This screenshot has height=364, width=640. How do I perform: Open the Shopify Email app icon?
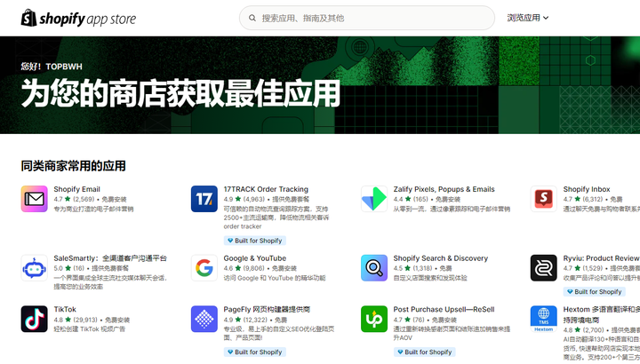tap(35, 199)
